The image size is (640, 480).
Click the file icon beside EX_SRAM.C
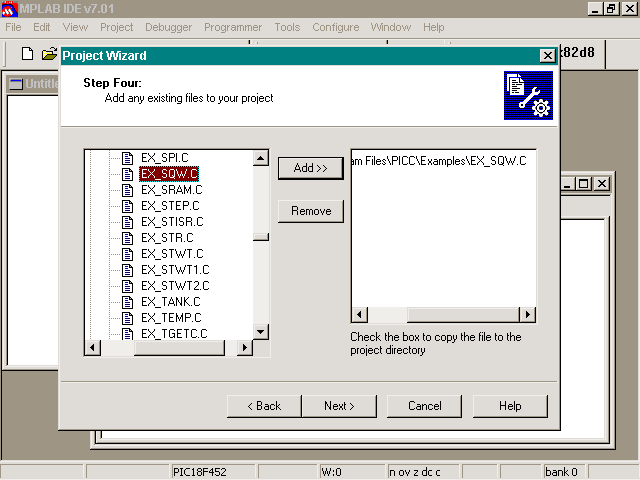pyautogui.click(x=128, y=190)
